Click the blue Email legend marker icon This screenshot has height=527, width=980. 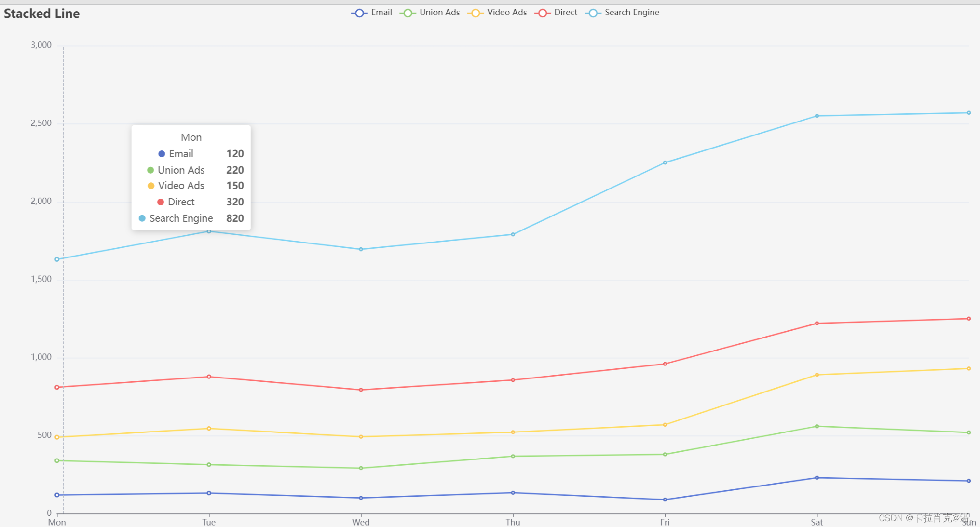click(359, 13)
